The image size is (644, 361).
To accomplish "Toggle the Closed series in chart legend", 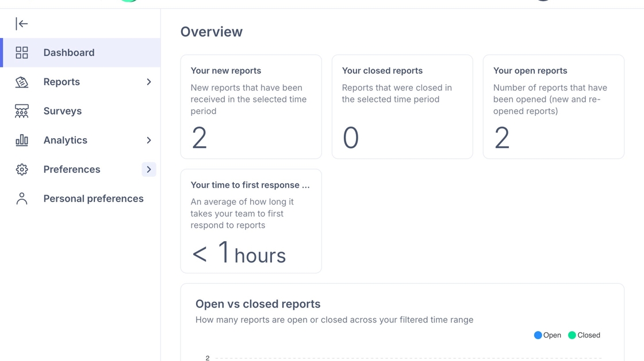I will pos(584,335).
